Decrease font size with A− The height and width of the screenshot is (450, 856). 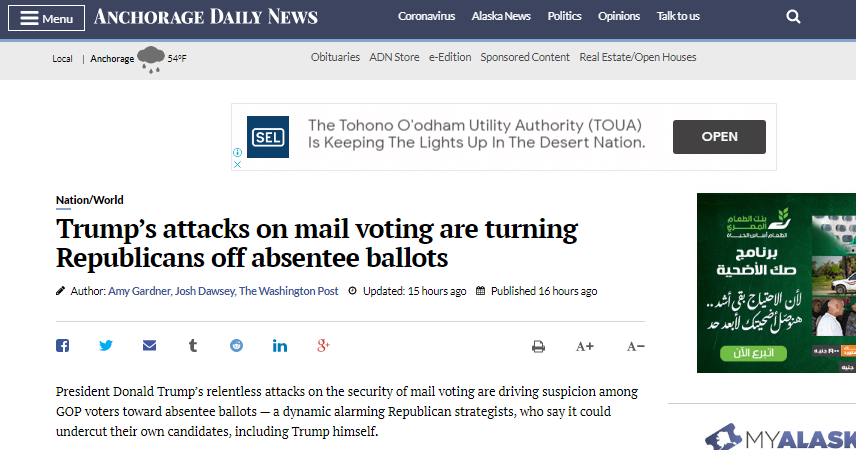635,346
